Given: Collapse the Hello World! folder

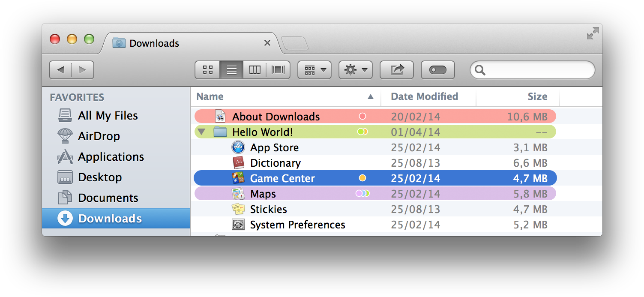Looking at the screenshot, I should click(201, 132).
